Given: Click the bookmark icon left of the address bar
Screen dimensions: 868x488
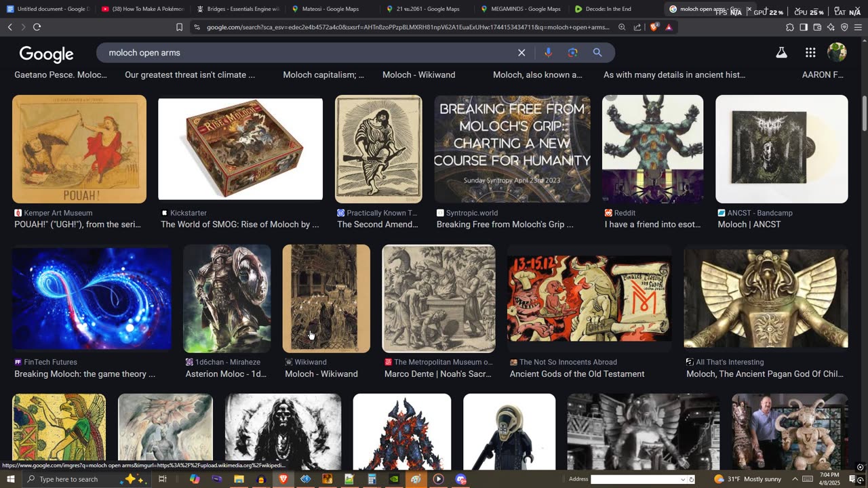Looking at the screenshot, I should point(179,27).
